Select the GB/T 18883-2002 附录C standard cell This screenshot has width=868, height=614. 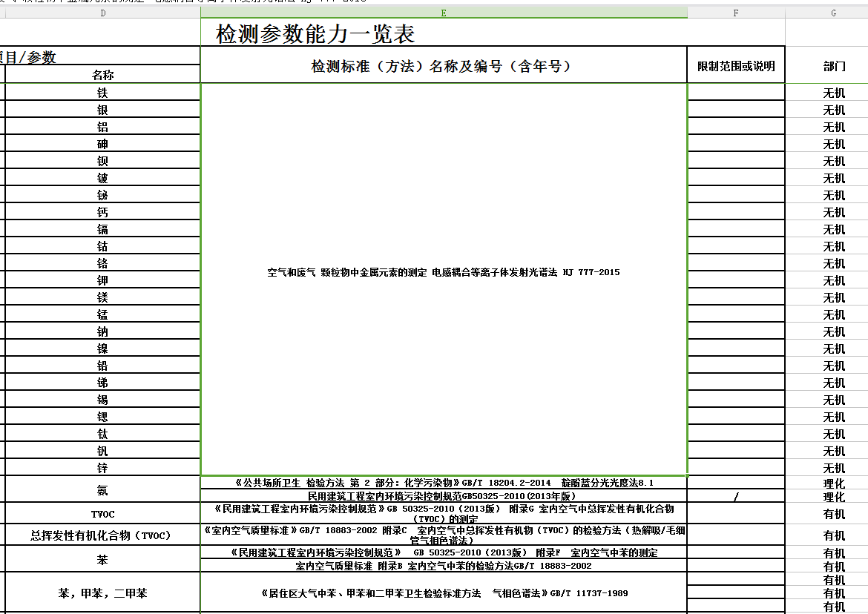444,535
